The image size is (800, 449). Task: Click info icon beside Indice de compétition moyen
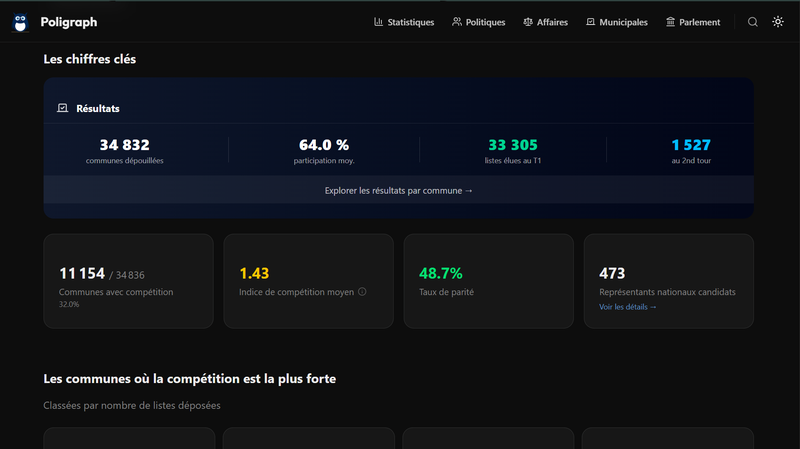362,292
